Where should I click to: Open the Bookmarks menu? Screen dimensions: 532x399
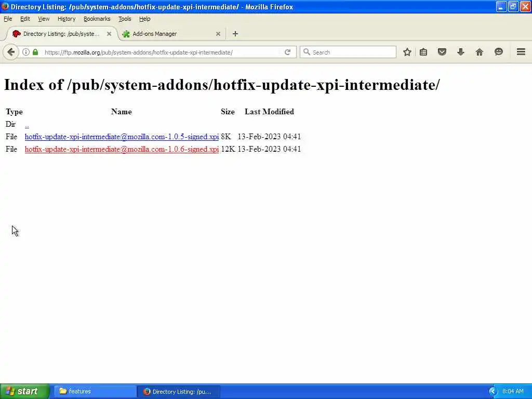click(x=97, y=19)
